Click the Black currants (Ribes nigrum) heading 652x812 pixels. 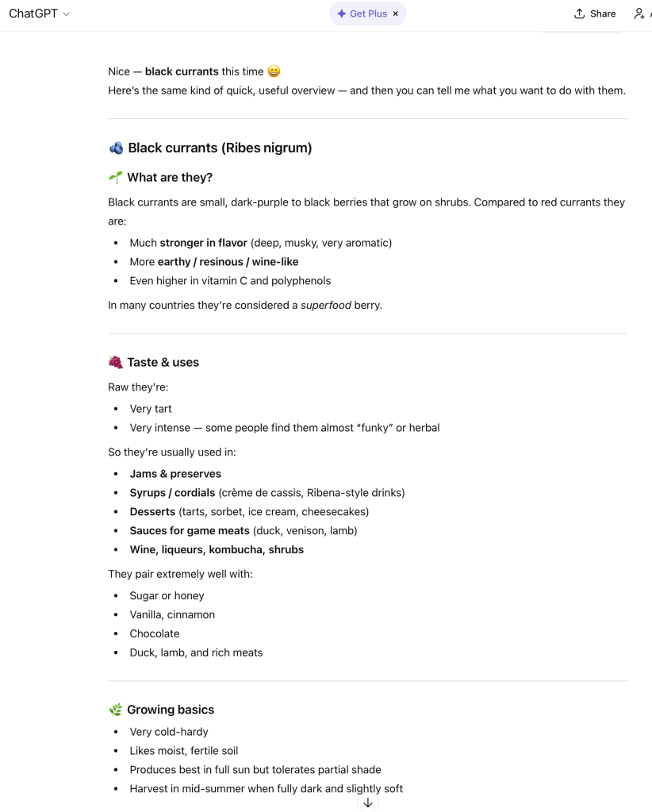[x=220, y=148]
